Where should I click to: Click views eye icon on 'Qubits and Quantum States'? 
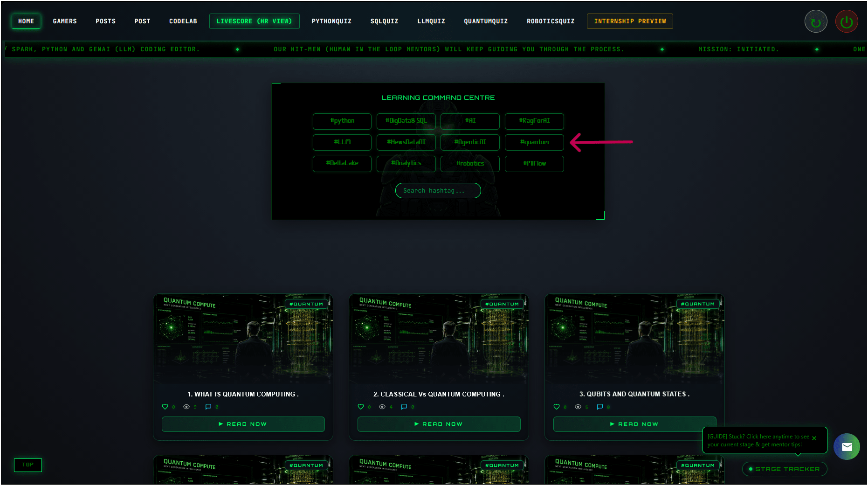578,407
